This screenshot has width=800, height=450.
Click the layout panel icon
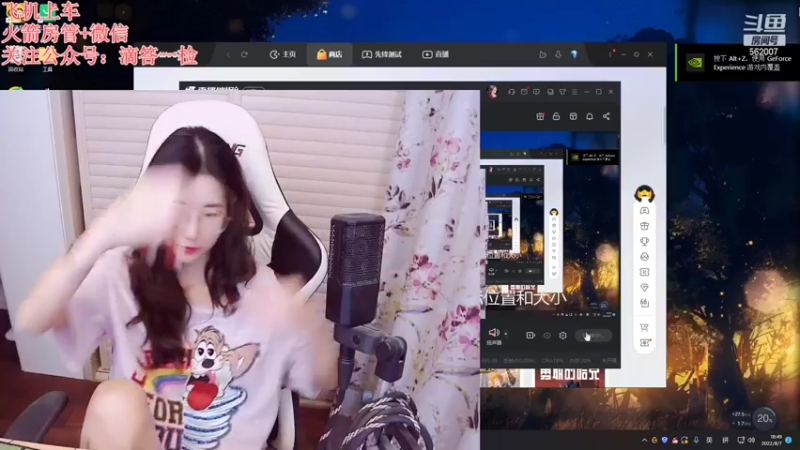click(x=573, y=116)
